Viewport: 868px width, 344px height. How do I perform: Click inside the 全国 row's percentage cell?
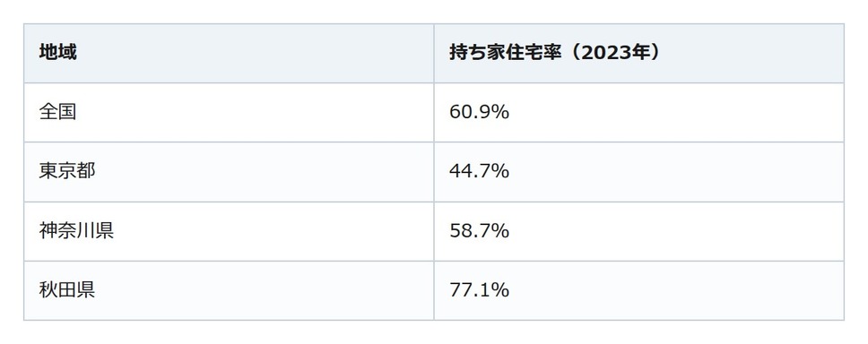click(x=638, y=113)
